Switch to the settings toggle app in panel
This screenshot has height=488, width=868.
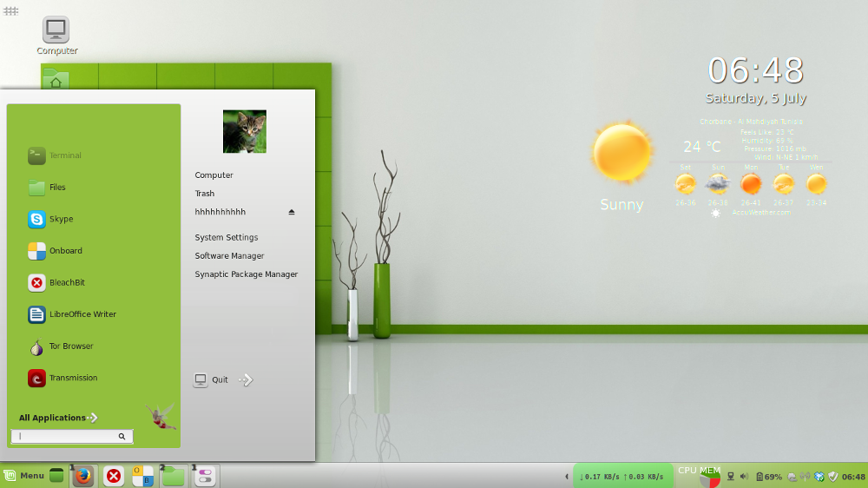(x=205, y=476)
